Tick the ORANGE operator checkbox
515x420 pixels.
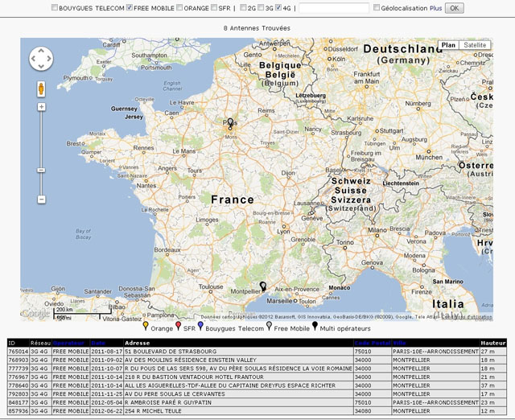(180, 8)
